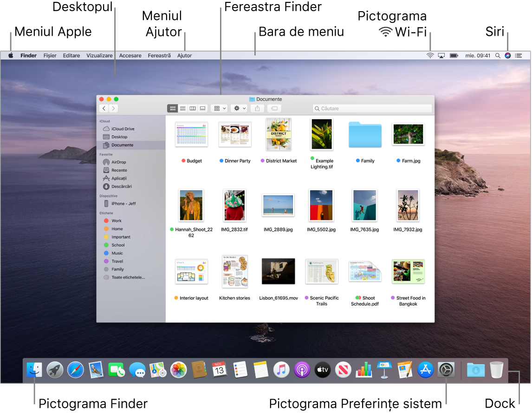This screenshot has width=532, height=414.
Task: Click the Share button in Finder toolbar
Action: [257, 108]
